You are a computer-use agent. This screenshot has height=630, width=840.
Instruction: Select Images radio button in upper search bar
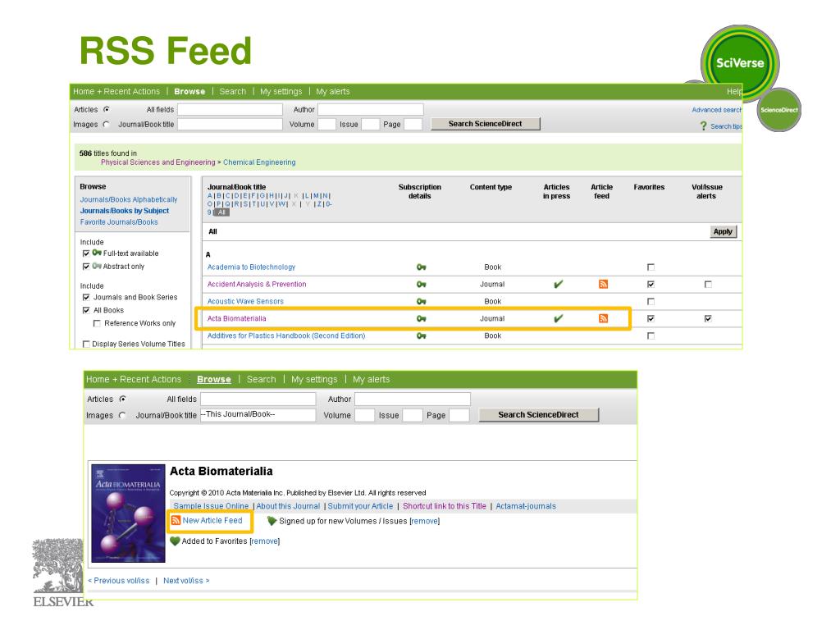tap(106, 125)
